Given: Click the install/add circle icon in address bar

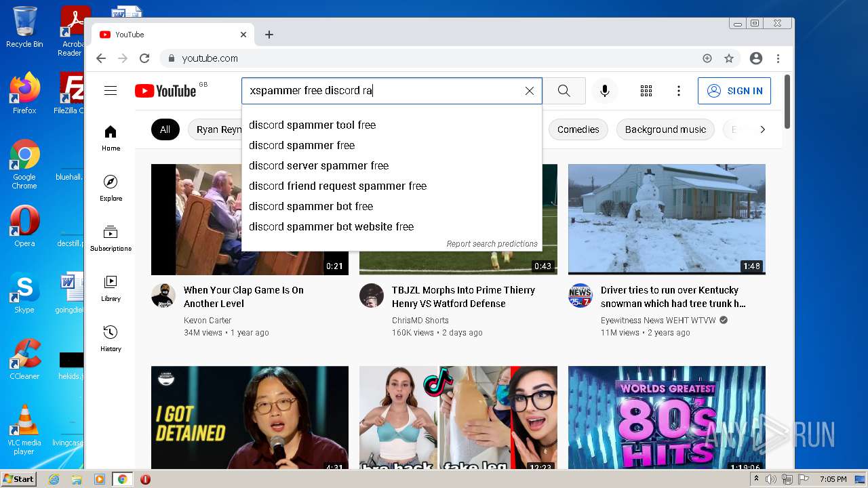Looking at the screenshot, I should tap(707, 58).
